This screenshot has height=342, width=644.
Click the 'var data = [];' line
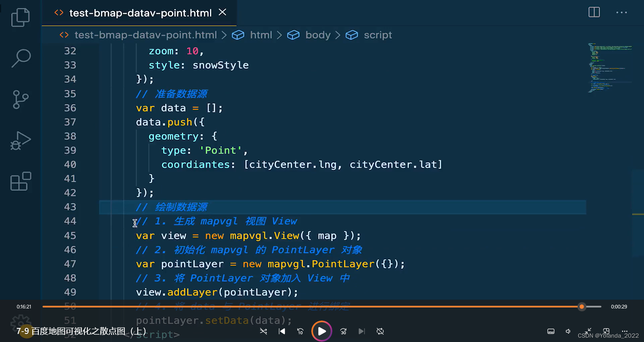(179, 108)
